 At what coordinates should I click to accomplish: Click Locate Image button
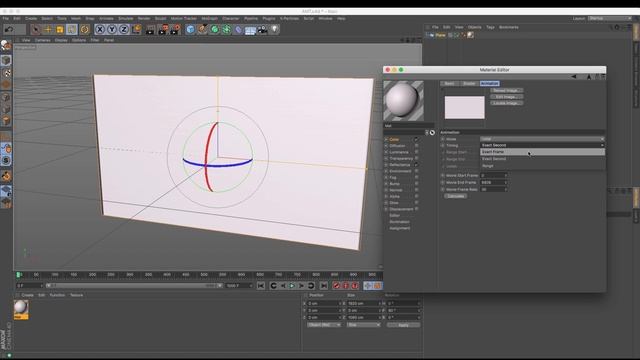tap(506, 103)
